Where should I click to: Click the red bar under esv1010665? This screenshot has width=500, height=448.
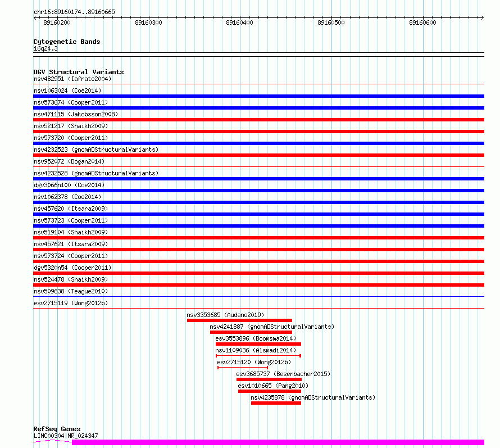pos(270,391)
